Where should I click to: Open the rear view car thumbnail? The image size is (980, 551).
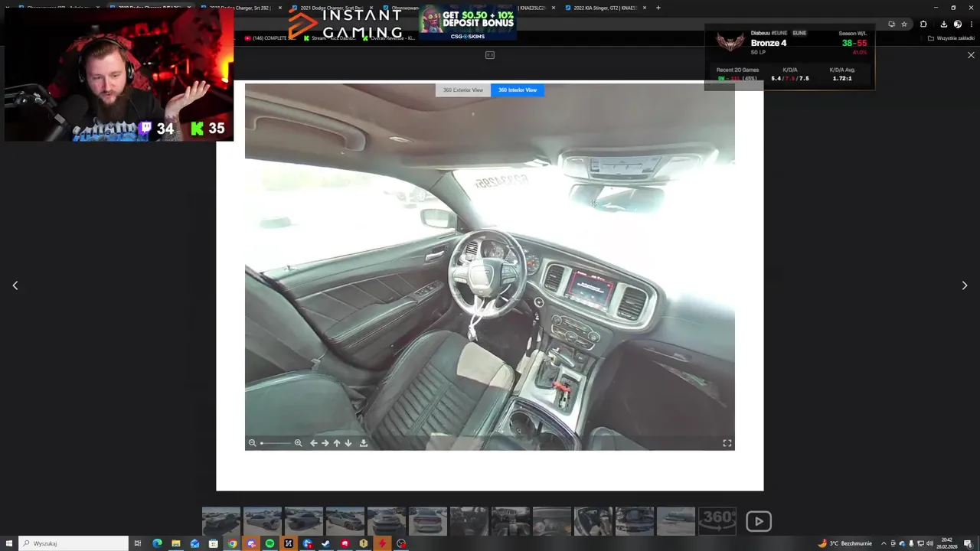[x=428, y=521]
